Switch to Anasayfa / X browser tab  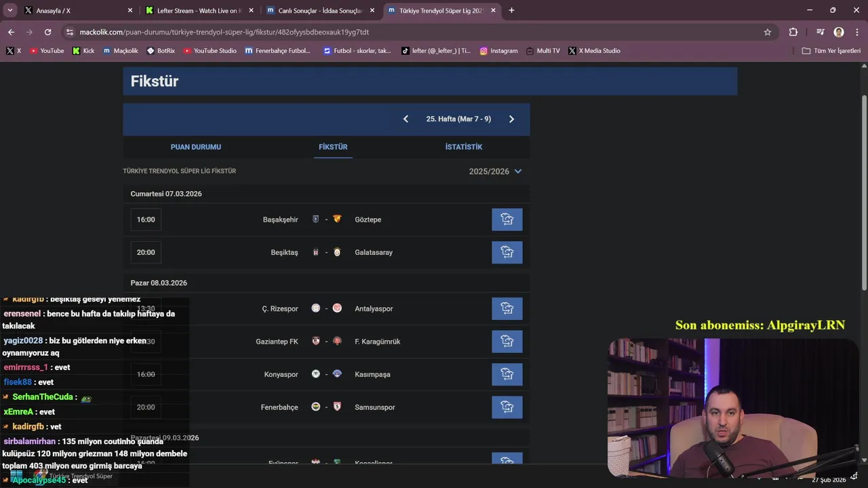pyautogui.click(x=78, y=10)
